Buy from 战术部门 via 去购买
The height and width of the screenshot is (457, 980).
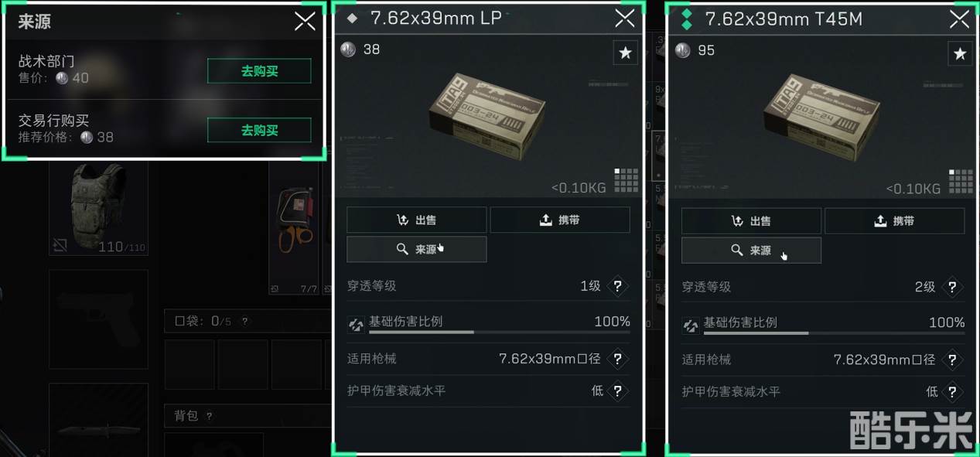point(259,71)
